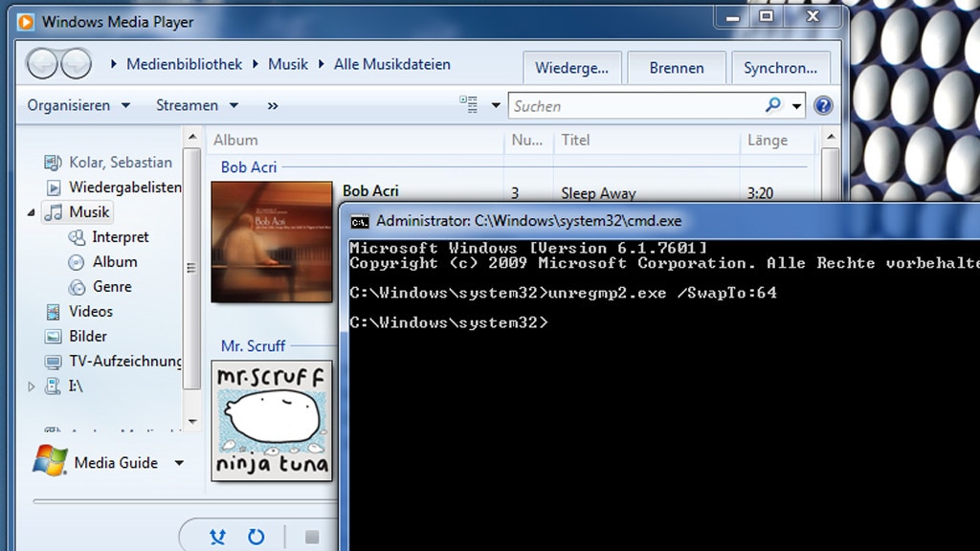Image resolution: width=980 pixels, height=551 pixels.
Task: Select the Bob Acri group heading
Action: (x=249, y=167)
